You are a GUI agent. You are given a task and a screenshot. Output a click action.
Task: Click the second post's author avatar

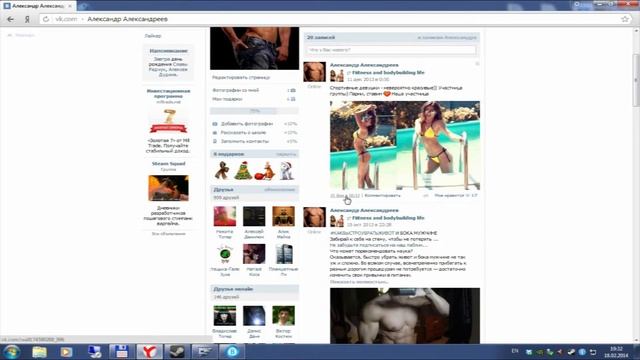314,217
